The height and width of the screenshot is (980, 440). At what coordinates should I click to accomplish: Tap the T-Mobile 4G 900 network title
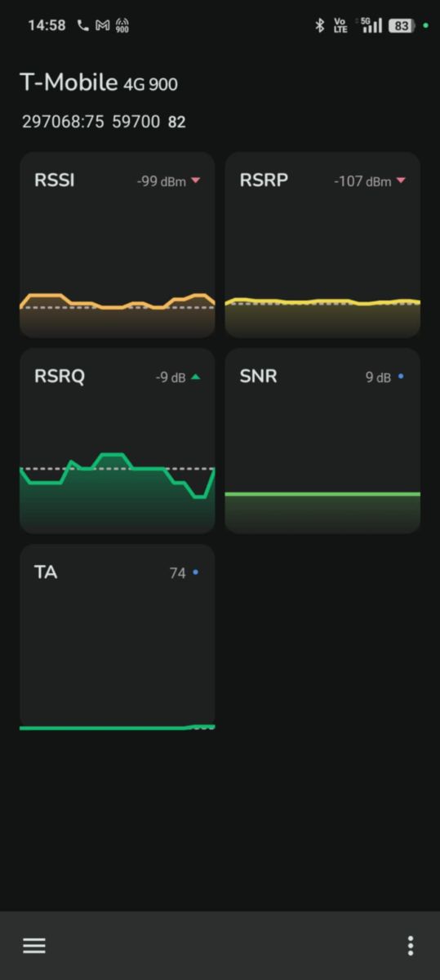click(x=99, y=82)
